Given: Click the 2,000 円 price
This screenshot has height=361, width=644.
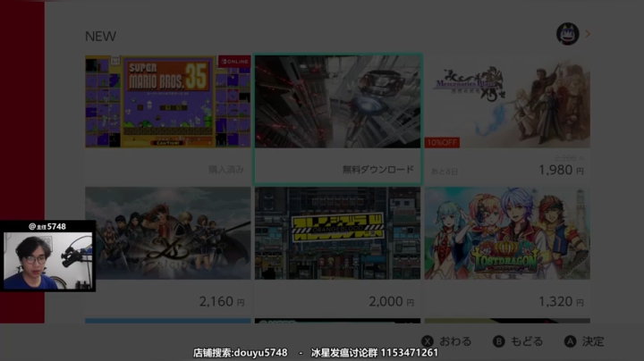Looking at the screenshot, I should (392, 301).
